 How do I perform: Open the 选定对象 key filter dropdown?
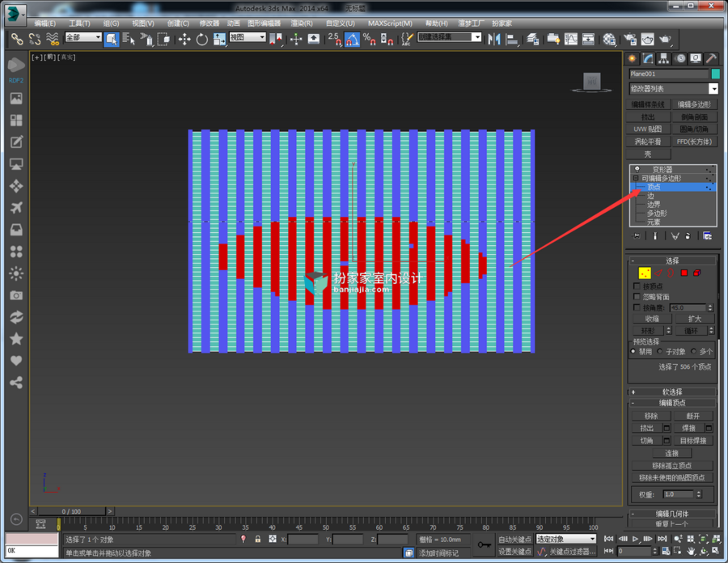[x=566, y=539]
